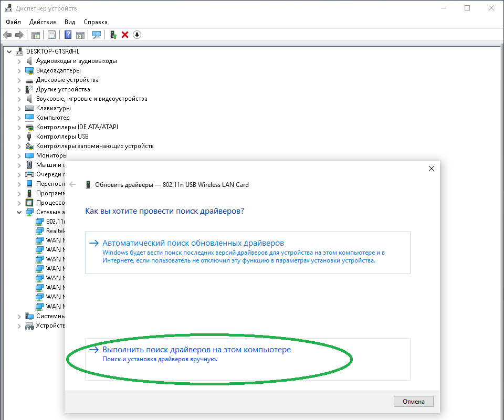This screenshot has width=504, height=420.
Task: Choose Выполнить поиск драйверов на этом компьютере
Action: pyautogui.click(x=247, y=359)
